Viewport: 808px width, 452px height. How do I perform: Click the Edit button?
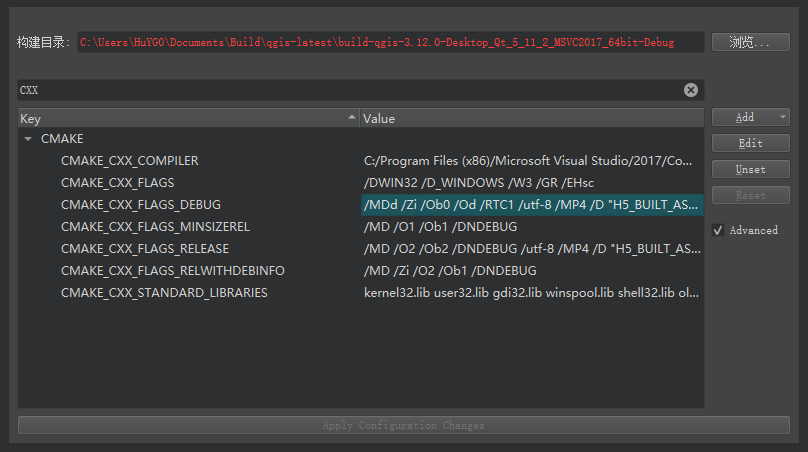pyautogui.click(x=750, y=143)
